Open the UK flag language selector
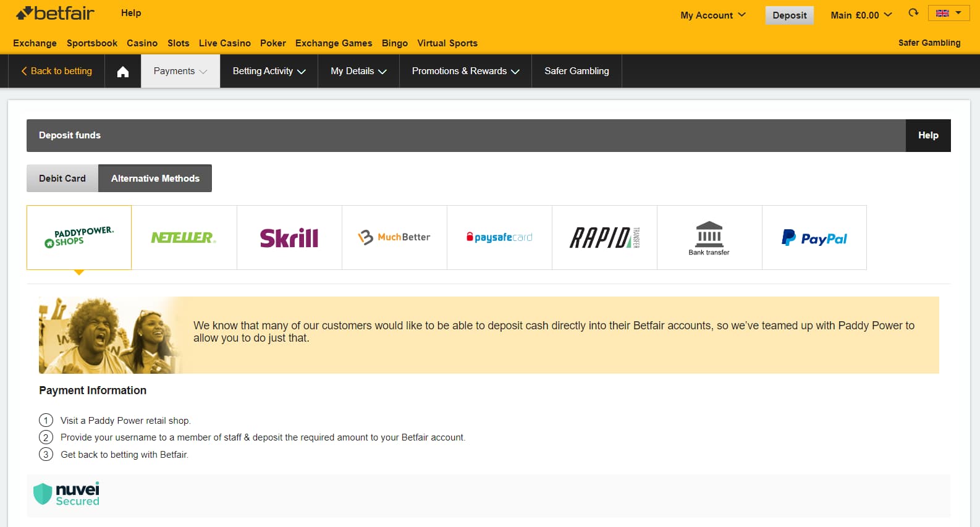Image resolution: width=980 pixels, height=527 pixels. point(948,13)
